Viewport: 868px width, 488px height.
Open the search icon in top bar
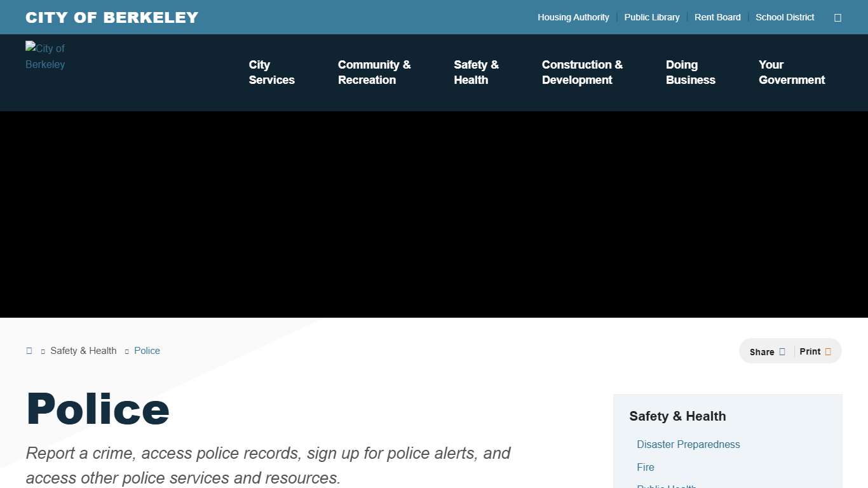point(837,17)
